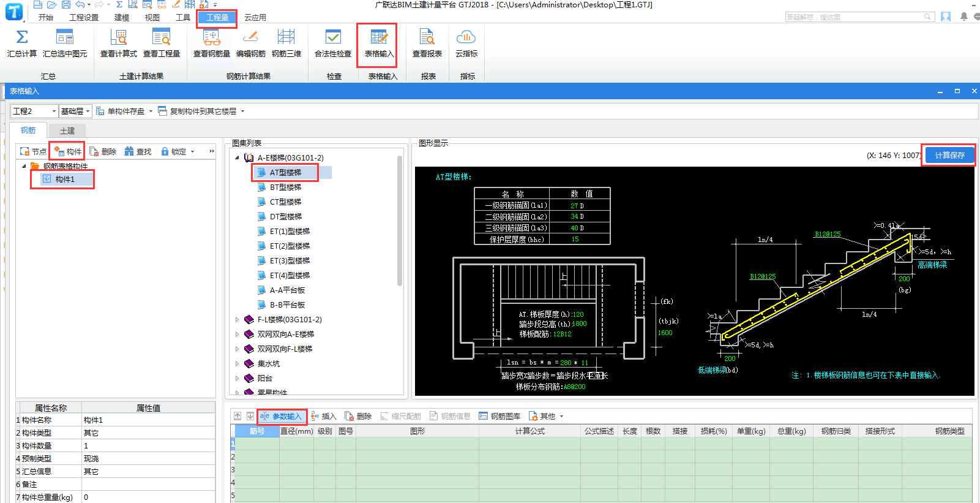Click 锁定 lock tool
Viewport: 980px width, 503px height.
(174, 151)
